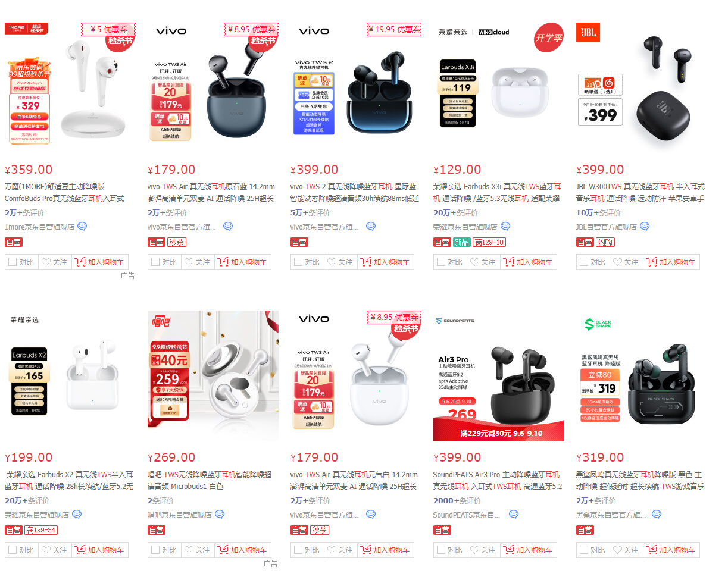This screenshot has width=728, height=583.
Task: Click the chat icon next to JBL自营官方旗舰店
Action: click(645, 226)
